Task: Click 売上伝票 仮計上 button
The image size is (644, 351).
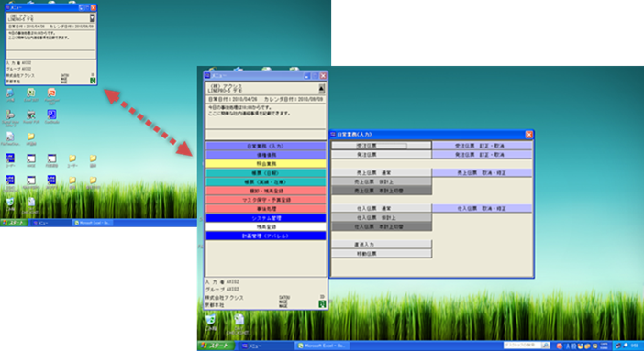Action: 382,181
